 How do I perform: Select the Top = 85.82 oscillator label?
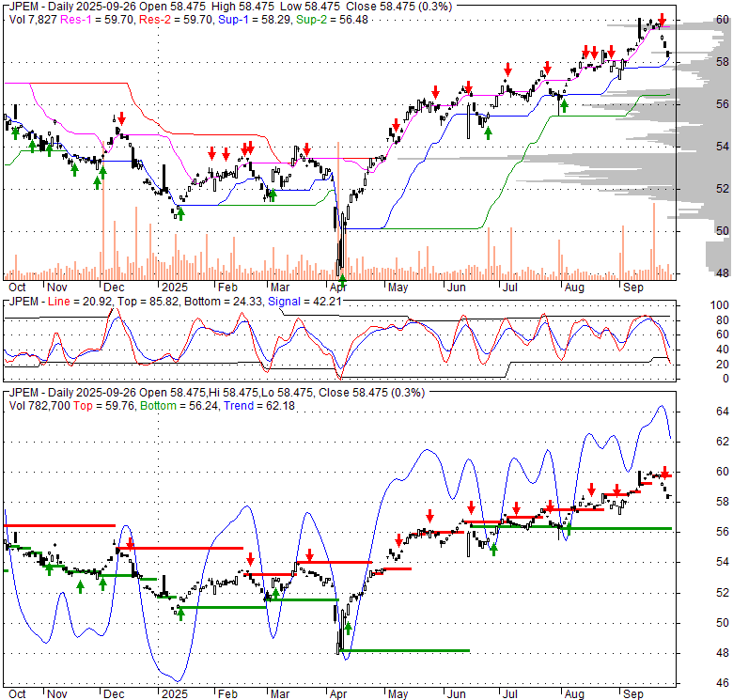tap(148, 302)
